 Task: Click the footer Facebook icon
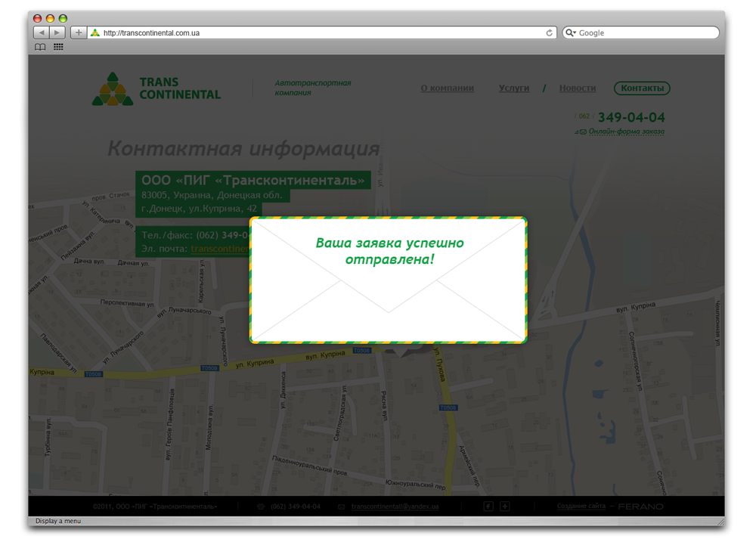pyautogui.click(x=488, y=506)
